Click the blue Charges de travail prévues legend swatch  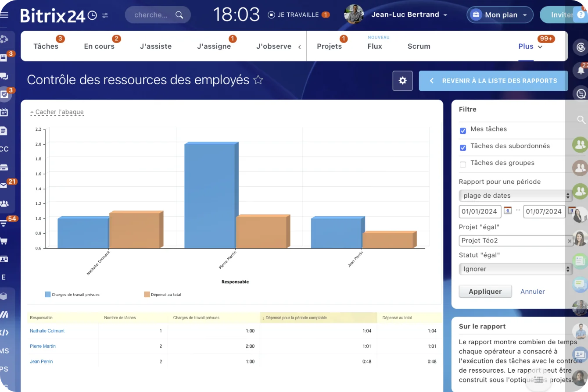pos(48,294)
